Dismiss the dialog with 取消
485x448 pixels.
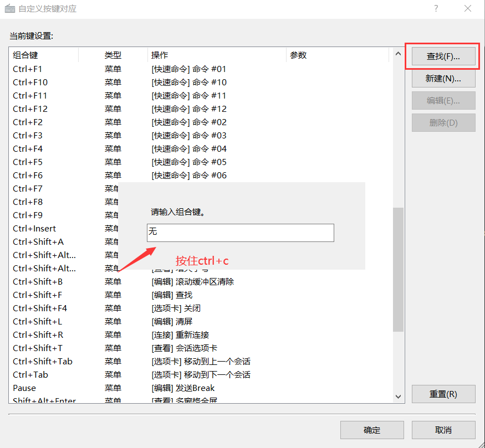[x=443, y=430]
